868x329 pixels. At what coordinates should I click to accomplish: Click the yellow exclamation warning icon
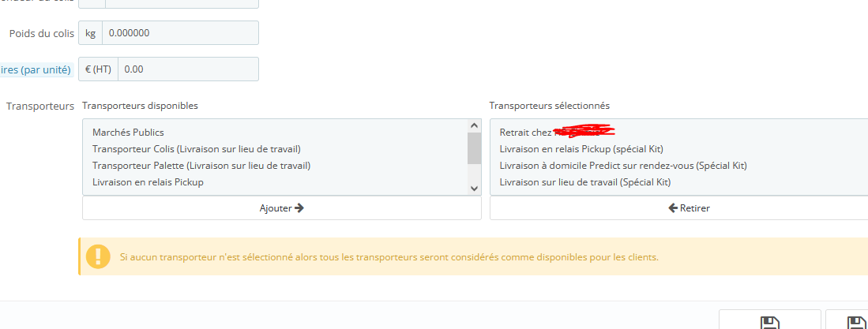pos(98,256)
